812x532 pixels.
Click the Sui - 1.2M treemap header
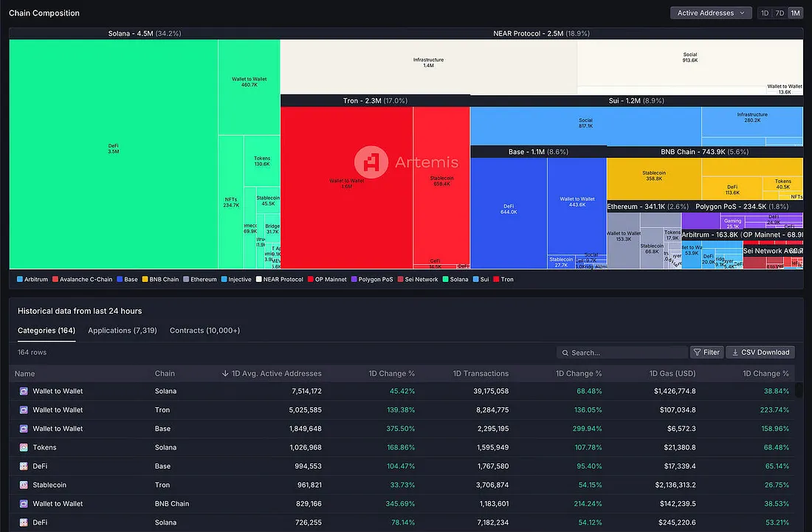pyautogui.click(x=636, y=101)
